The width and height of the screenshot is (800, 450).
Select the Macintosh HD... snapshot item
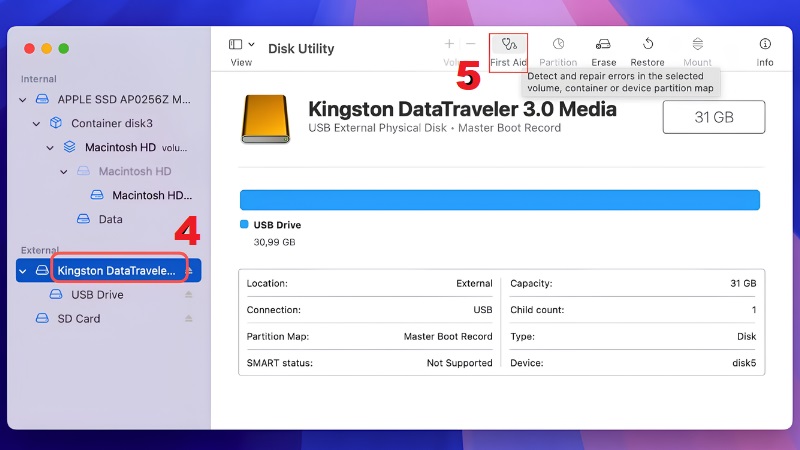(x=152, y=195)
